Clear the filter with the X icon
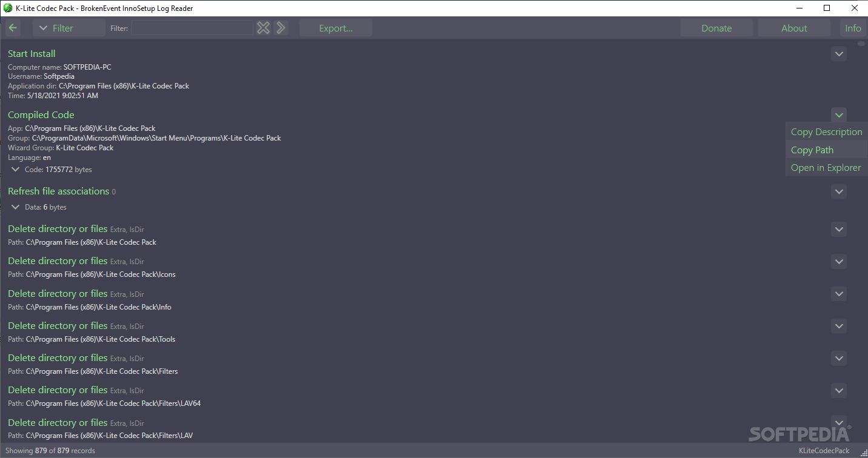The height and width of the screenshot is (458, 868). pos(263,28)
